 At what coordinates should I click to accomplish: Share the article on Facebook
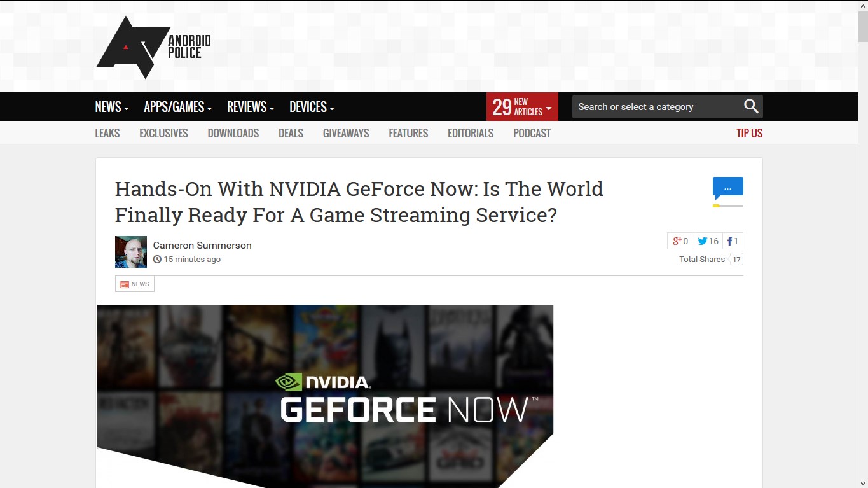point(733,241)
